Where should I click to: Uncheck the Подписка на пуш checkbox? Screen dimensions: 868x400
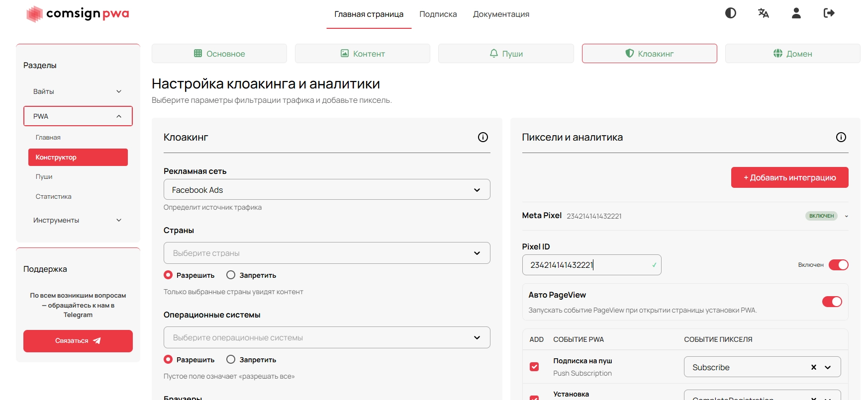tap(534, 367)
